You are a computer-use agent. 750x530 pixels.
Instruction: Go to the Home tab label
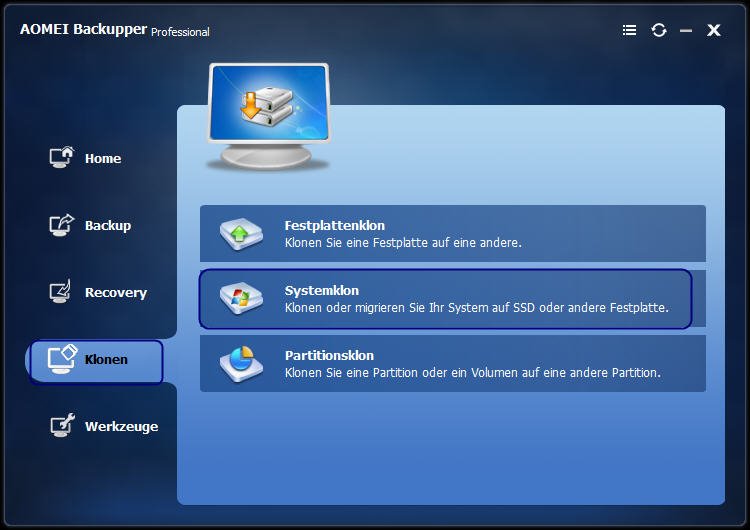point(103,158)
